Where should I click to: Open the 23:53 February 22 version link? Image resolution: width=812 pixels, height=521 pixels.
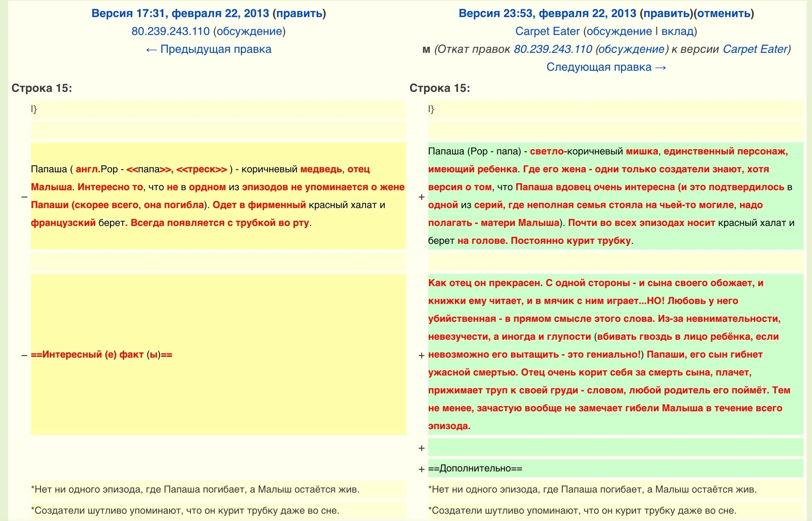coord(547,13)
